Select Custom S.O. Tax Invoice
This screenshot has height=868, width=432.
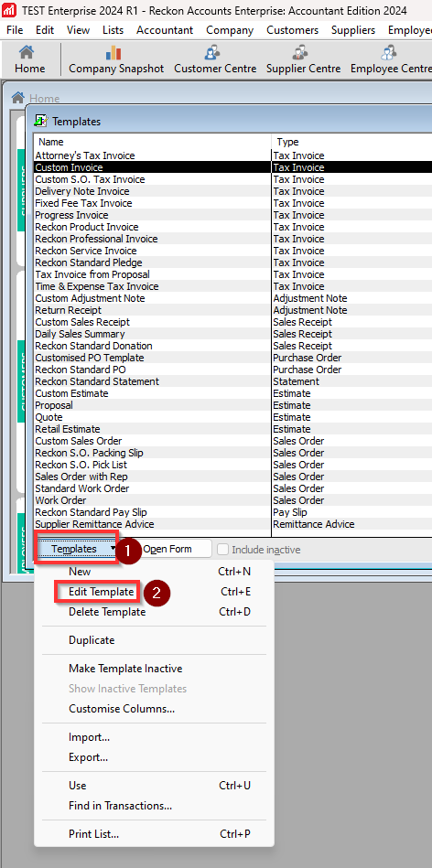[232, 179]
